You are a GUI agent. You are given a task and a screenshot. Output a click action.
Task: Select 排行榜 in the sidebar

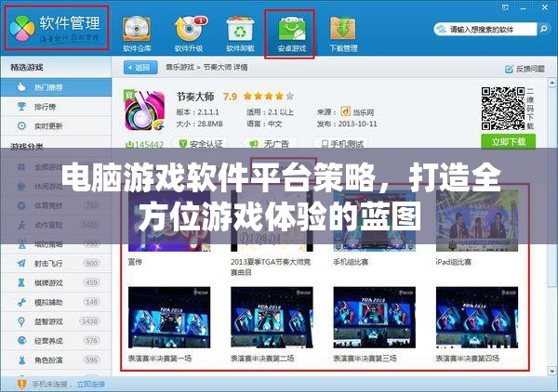click(56, 107)
